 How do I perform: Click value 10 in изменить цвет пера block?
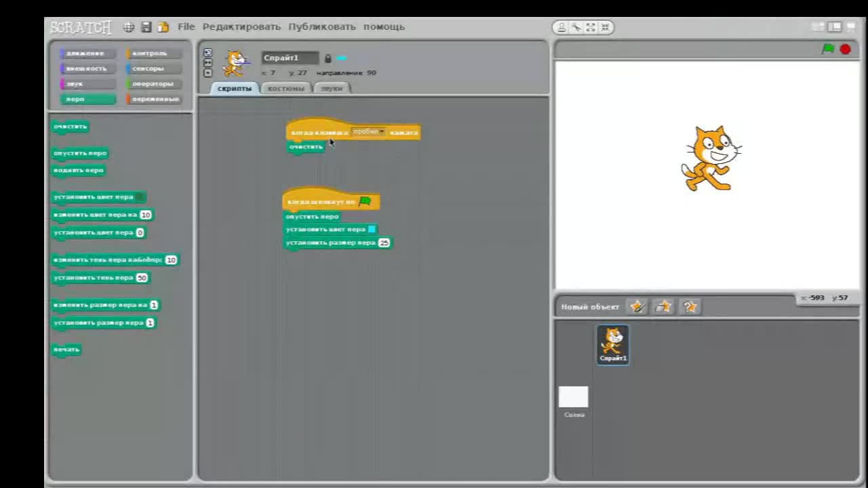pos(146,215)
